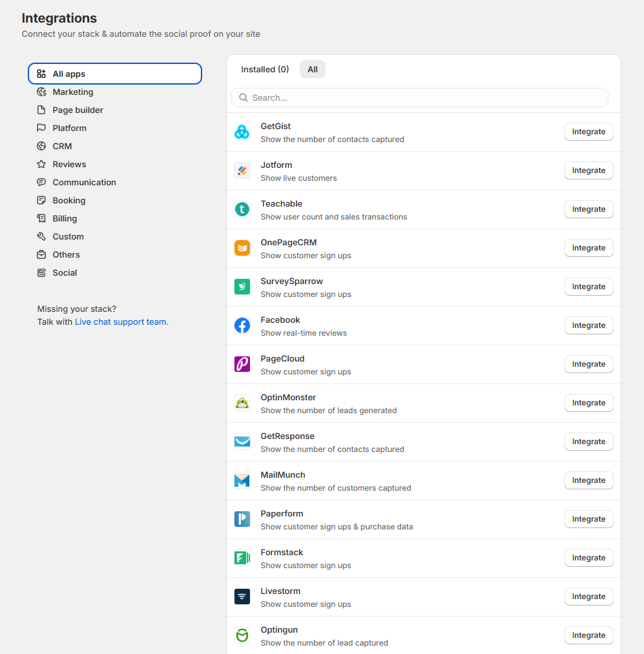Screen dimensions: 644x654
Task: Click the Marketing category icon in the sidebar
Action: tap(40, 92)
